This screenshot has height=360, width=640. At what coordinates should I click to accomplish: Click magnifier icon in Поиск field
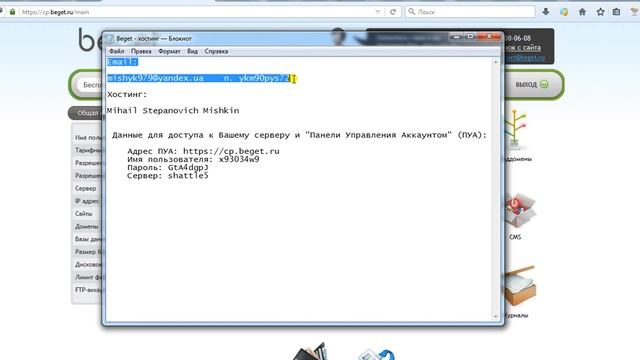411,12
